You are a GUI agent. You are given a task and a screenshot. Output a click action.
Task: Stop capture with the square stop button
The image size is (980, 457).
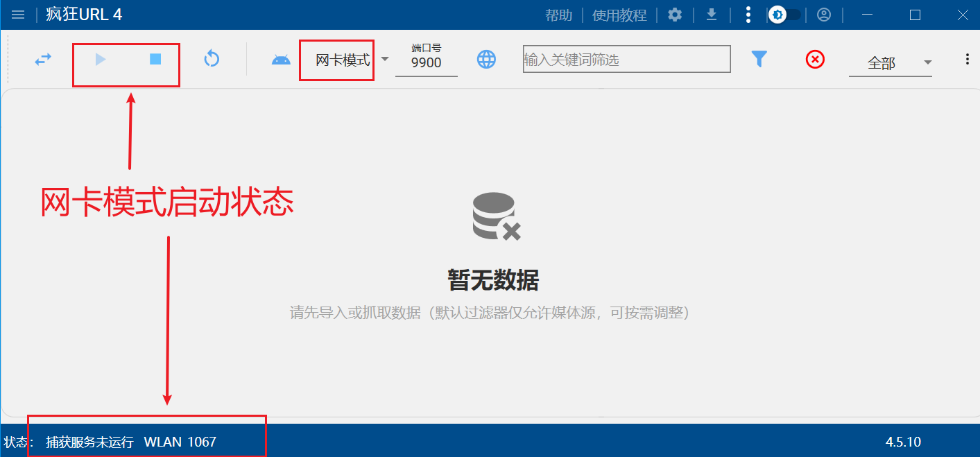pos(155,60)
